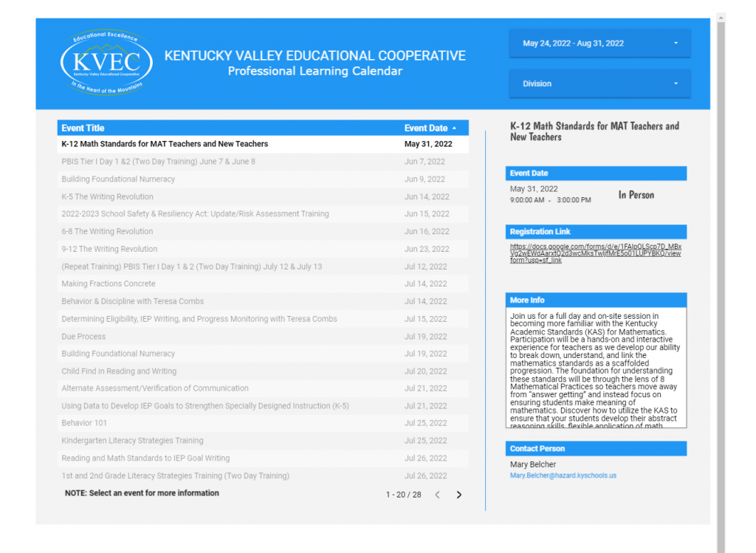This screenshot has width=756, height=553.
Task: Click the KVEC logo
Action: [x=106, y=63]
